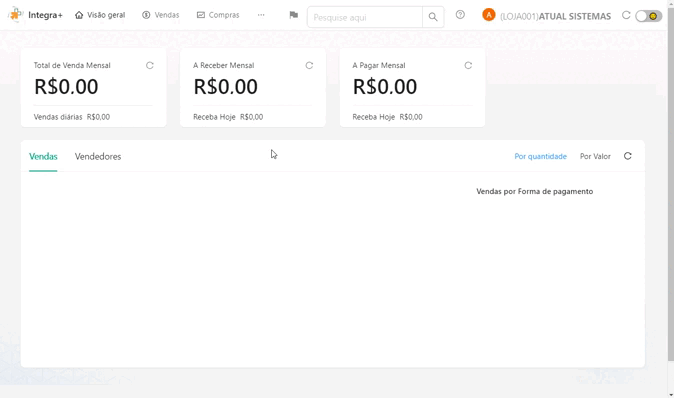The height and width of the screenshot is (398, 674).
Task: Open the Compras menu in navbar
Action: click(218, 15)
